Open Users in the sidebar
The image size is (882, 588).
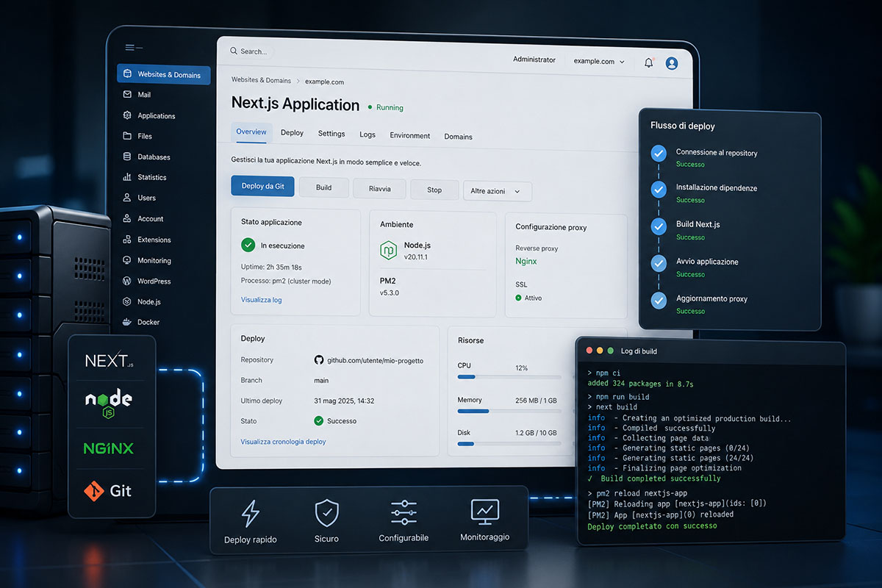[139, 198]
